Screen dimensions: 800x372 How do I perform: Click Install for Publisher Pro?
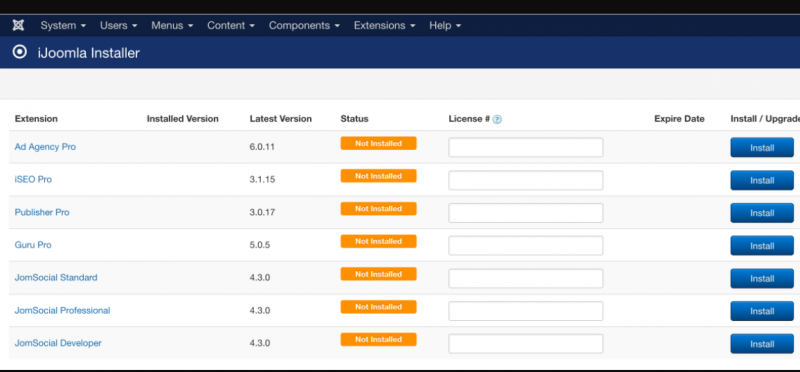762,213
